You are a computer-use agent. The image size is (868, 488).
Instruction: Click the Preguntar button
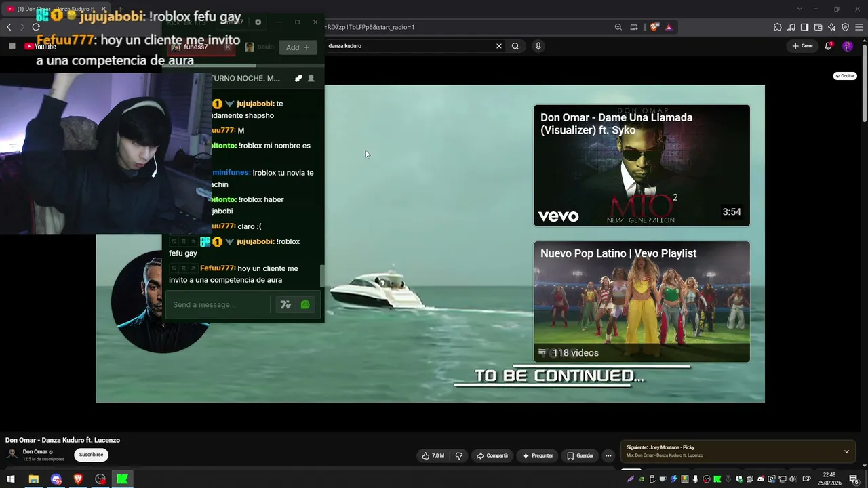[538, 455]
